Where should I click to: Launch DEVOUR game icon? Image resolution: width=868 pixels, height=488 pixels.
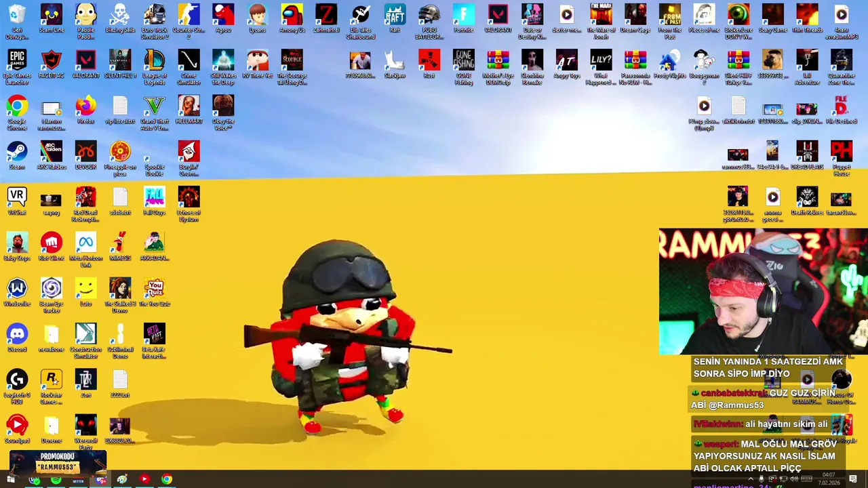point(85,155)
